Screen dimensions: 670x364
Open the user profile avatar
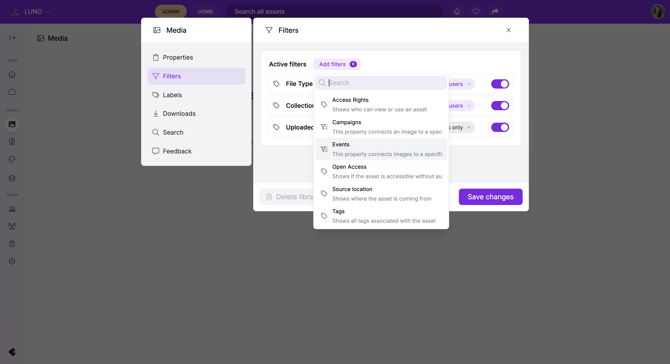[658, 12]
